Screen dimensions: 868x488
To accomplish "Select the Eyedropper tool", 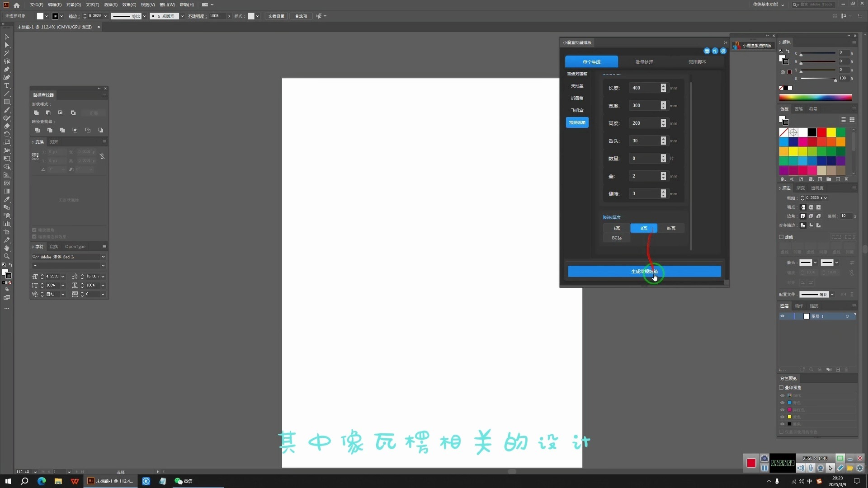I will point(7,199).
